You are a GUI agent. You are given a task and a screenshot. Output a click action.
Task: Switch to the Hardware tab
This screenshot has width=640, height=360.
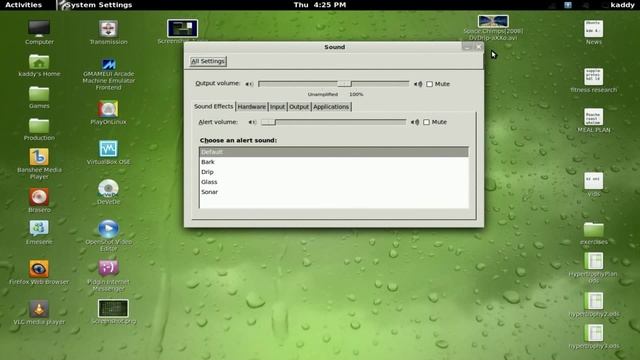click(252, 107)
